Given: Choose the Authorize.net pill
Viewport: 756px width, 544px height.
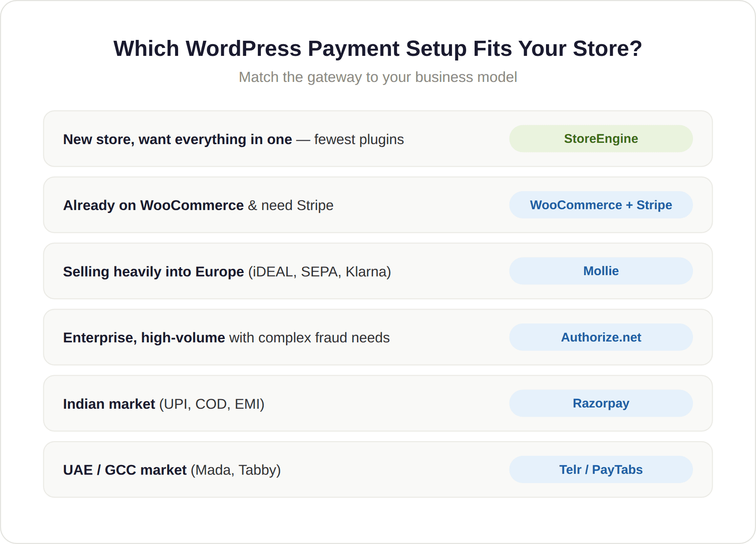Looking at the screenshot, I should coord(601,337).
